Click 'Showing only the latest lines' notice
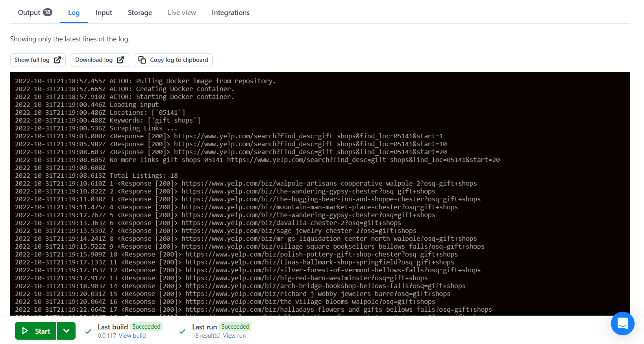This screenshot has width=644, height=344. pos(70,39)
